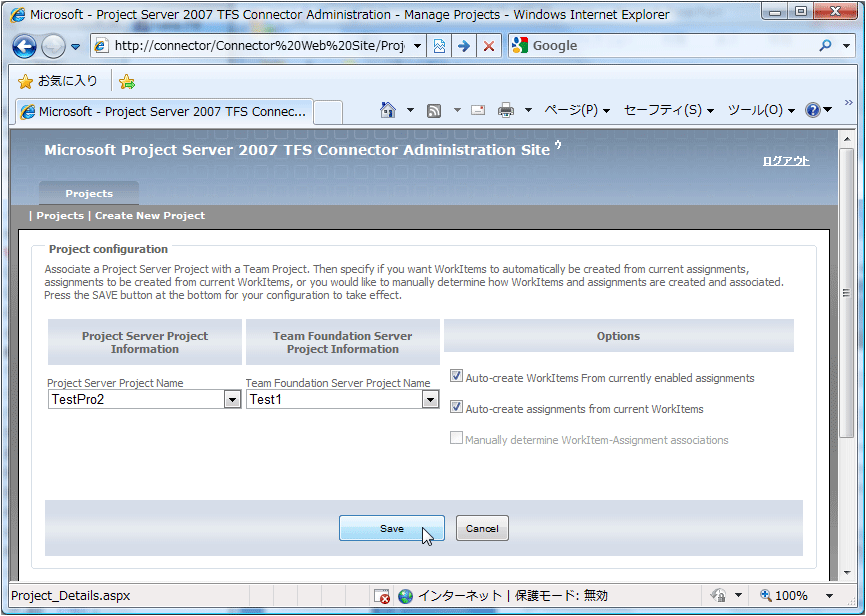
Task: Click the RSS feeds icon
Action: [x=434, y=110]
